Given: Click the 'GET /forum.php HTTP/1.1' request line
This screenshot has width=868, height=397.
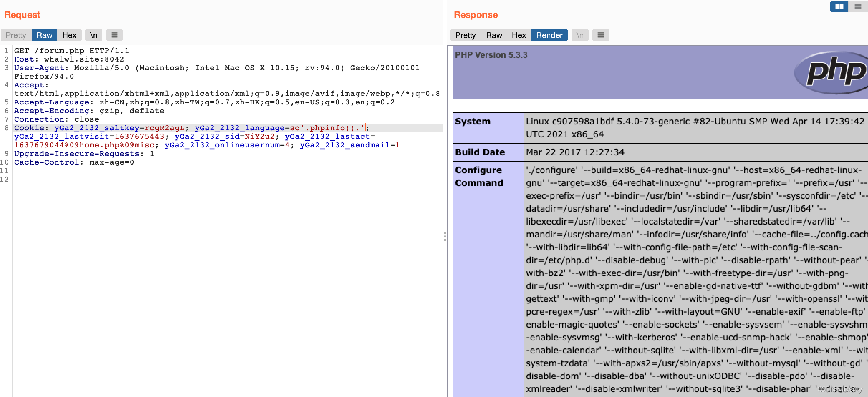Looking at the screenshot, I should click(72, 51).
